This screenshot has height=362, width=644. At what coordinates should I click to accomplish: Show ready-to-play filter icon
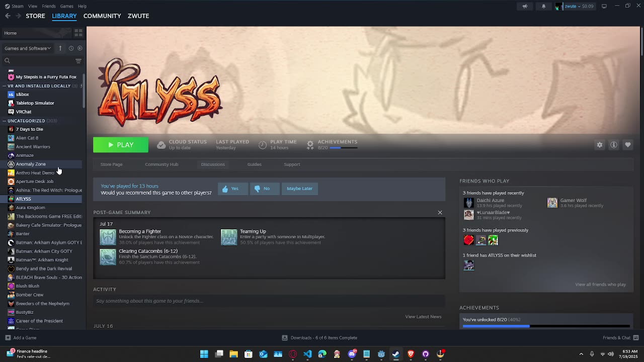click(x=79, y=48)
